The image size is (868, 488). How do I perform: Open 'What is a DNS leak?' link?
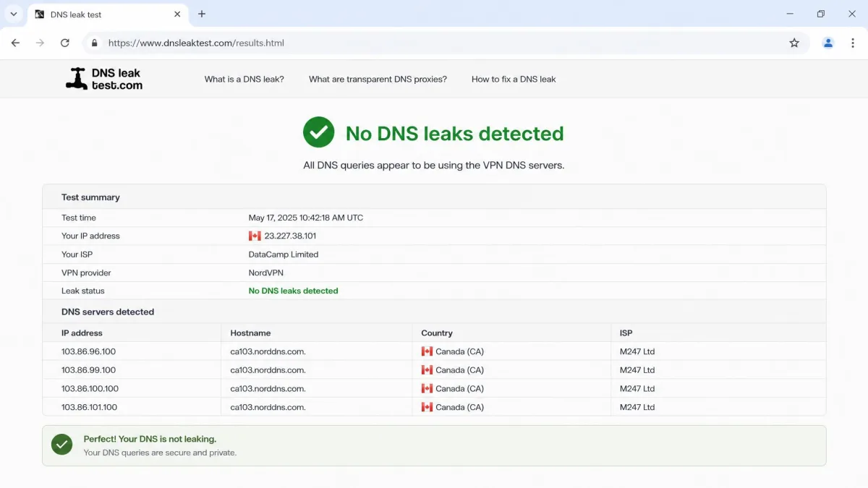(x=244, y=80)
